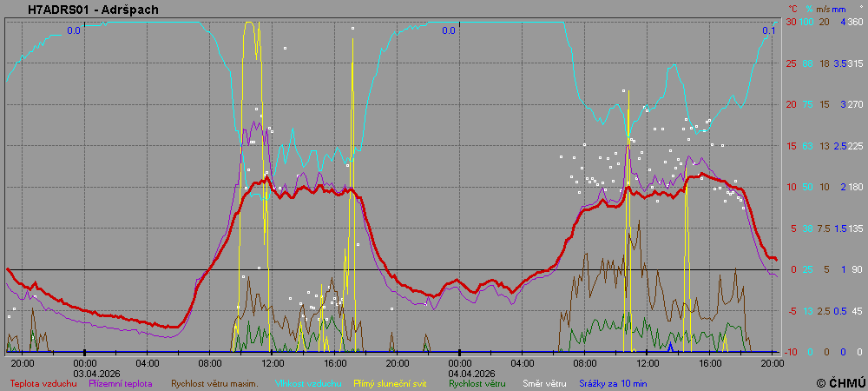Click the © ČHMÚ copyright mark

coord(841,382)
